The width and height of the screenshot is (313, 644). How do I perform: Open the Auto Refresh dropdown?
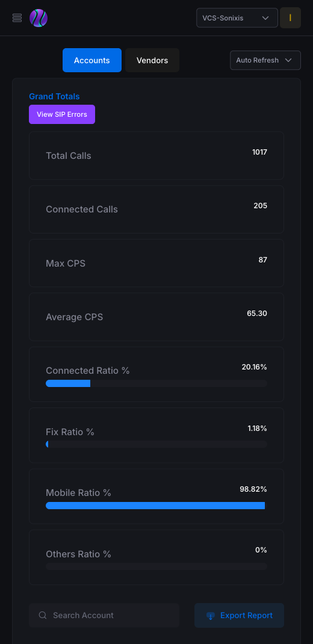[265, 60]
